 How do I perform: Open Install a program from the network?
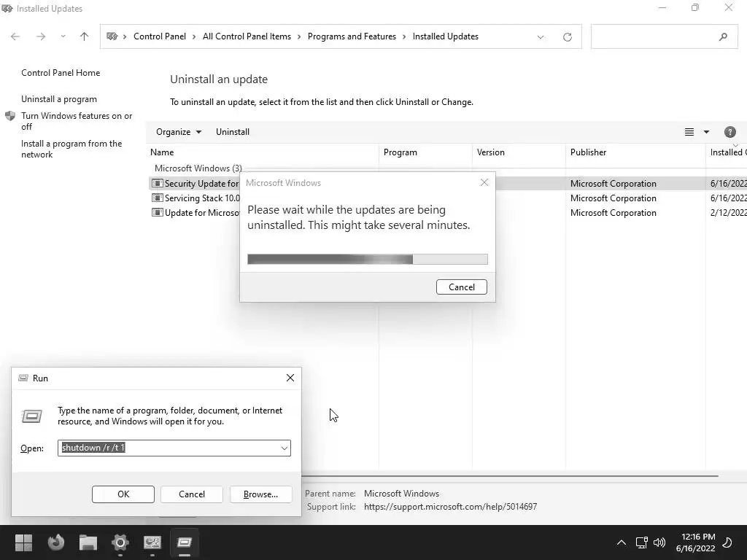pos(71,149)
